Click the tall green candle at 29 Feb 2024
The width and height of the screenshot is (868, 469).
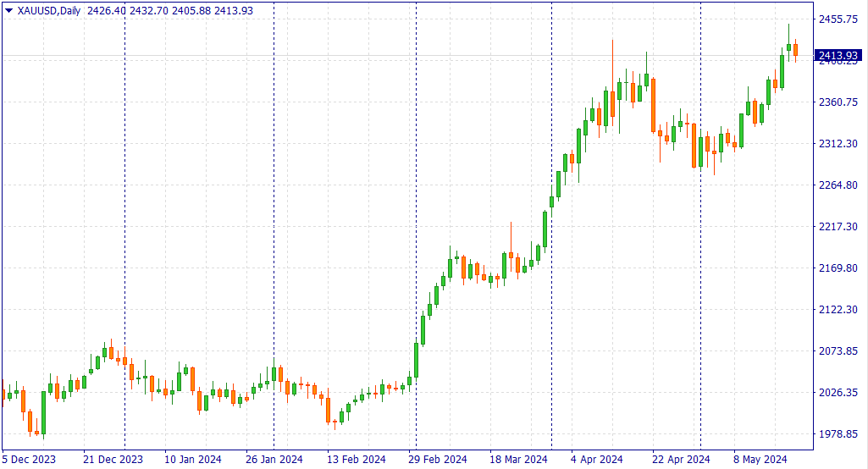click(416, 360)
